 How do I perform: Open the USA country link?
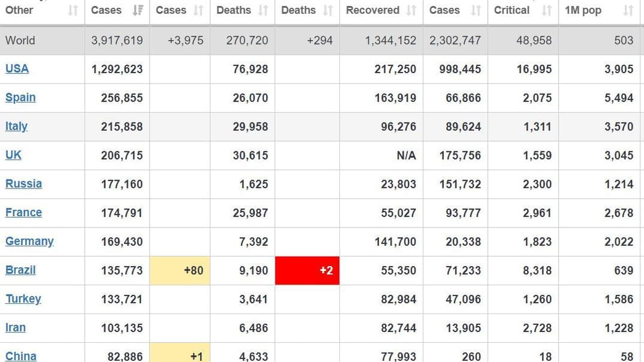17,68
